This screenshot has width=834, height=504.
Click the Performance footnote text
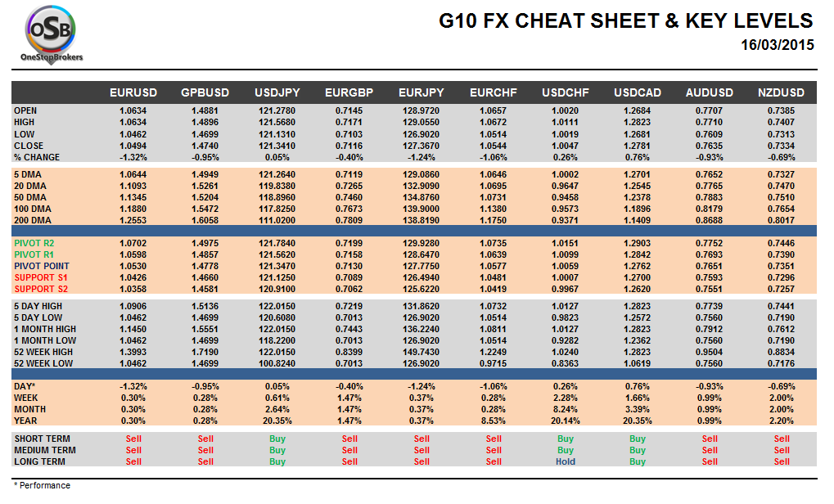(x=42, y=485)
